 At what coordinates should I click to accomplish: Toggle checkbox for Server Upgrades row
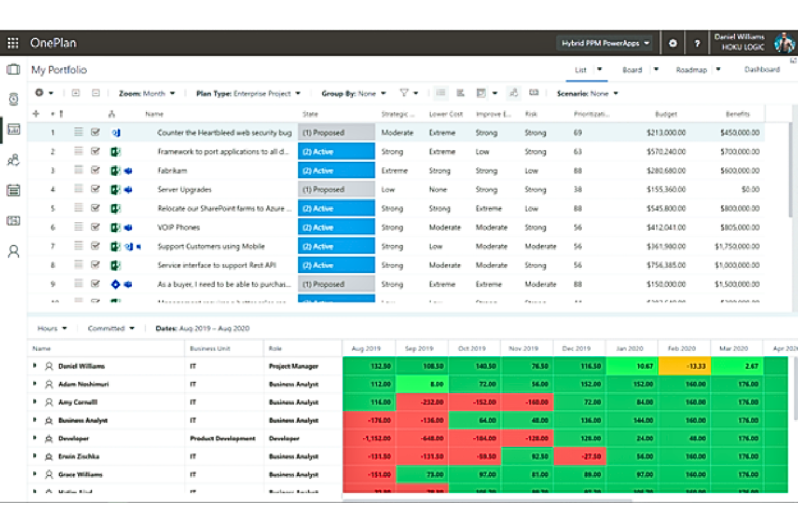coord(95,189)
